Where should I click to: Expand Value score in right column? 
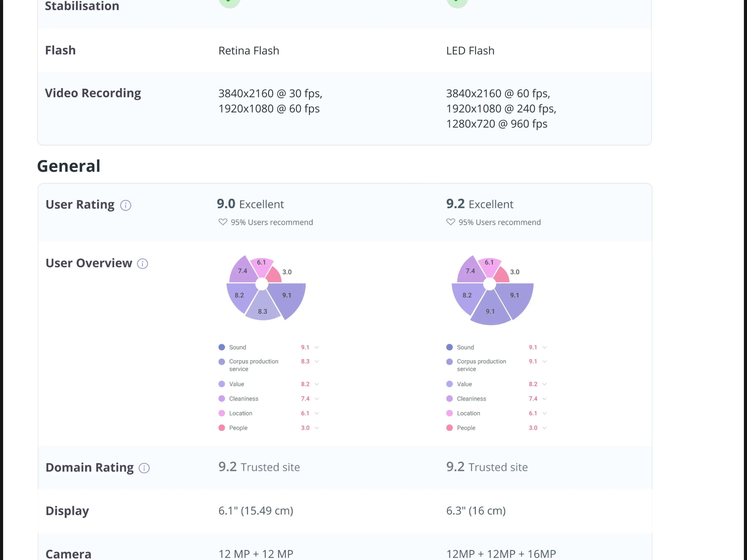[x=544, y=384]
